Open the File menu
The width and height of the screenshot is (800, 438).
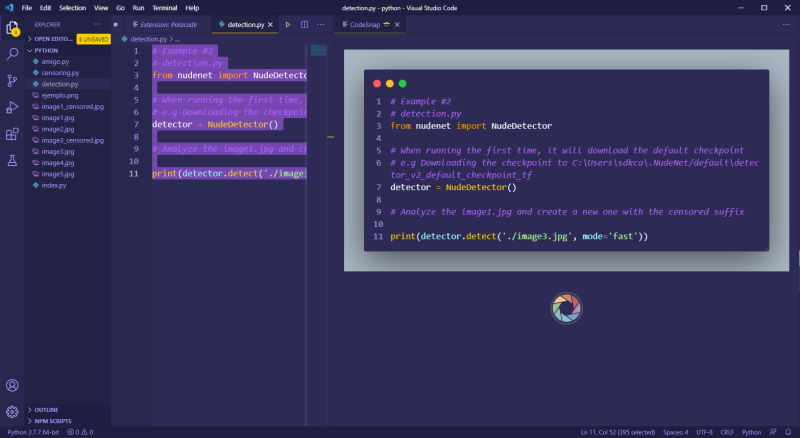[x=27, y=8]
